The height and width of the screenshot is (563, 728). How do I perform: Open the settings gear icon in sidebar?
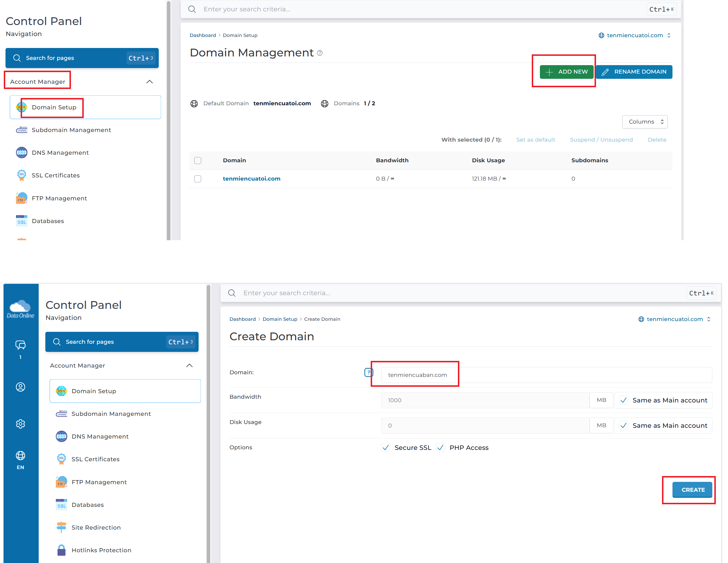[20, 424]
